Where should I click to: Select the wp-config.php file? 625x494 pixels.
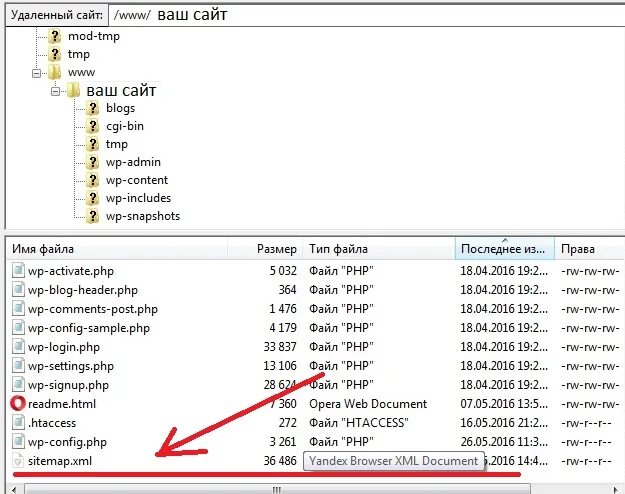67,442
